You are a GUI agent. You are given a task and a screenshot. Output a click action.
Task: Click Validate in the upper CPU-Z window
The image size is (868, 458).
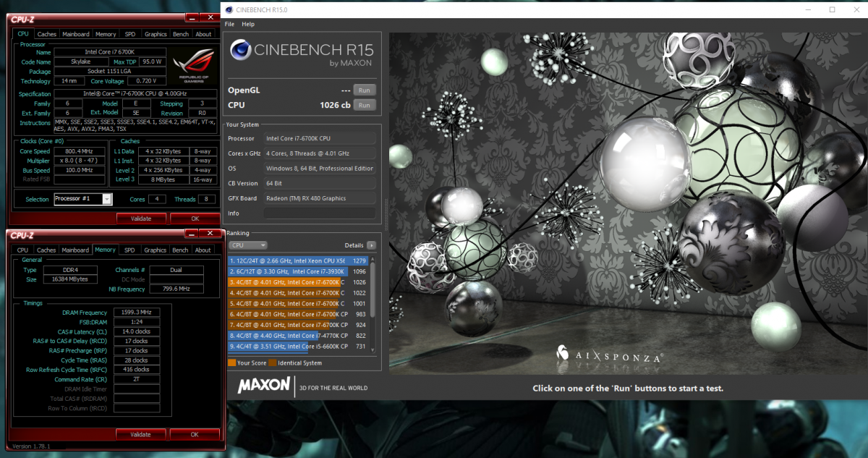(140, 219)
